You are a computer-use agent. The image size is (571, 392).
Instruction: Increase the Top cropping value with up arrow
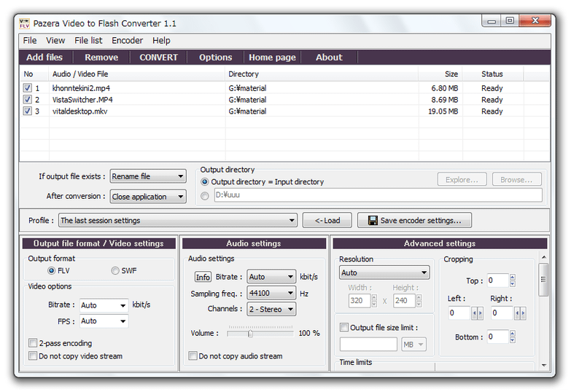tap(513, 278)
